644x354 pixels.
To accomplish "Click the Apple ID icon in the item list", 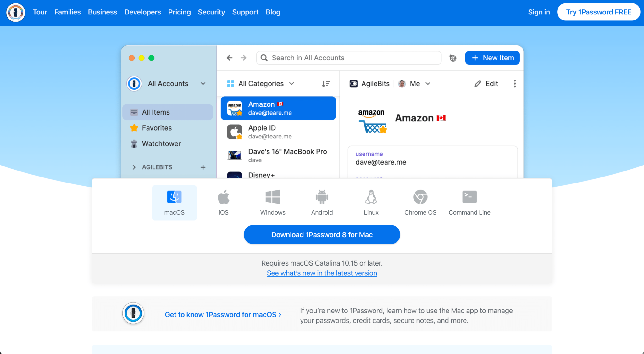I will click(235, 132).
